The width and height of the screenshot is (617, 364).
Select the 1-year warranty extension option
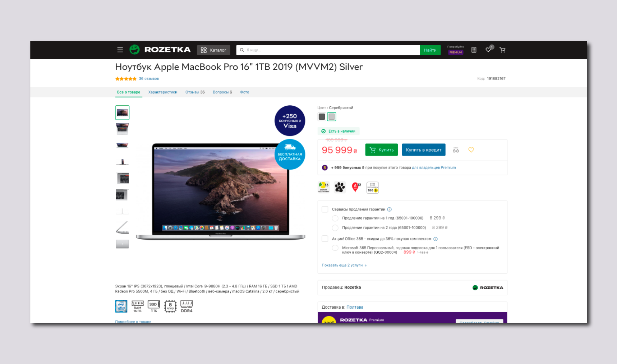click(335, 218)
